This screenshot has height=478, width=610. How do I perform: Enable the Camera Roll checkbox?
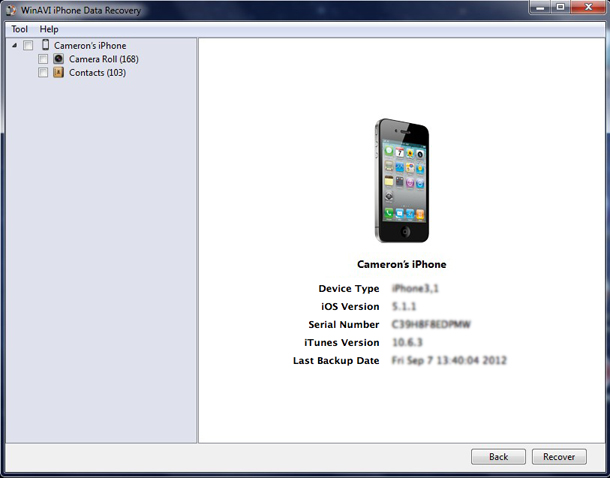(43, 59)
